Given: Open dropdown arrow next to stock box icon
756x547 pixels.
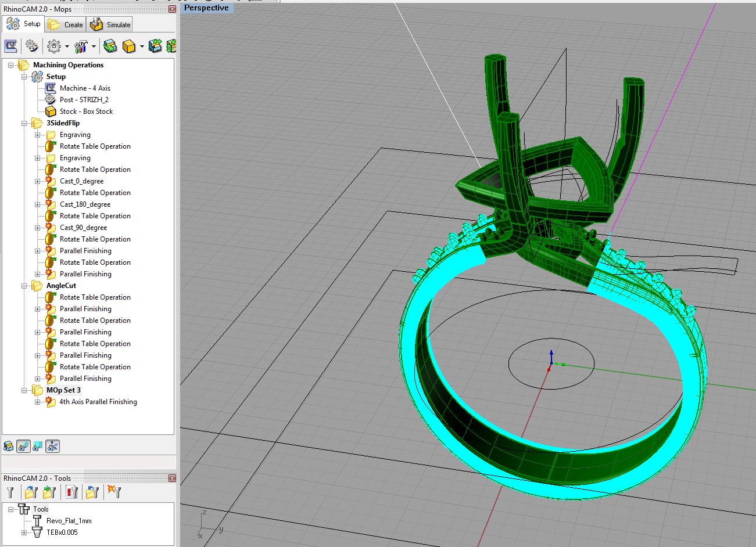Looking at the screenshot, I should tap(142, 46).
